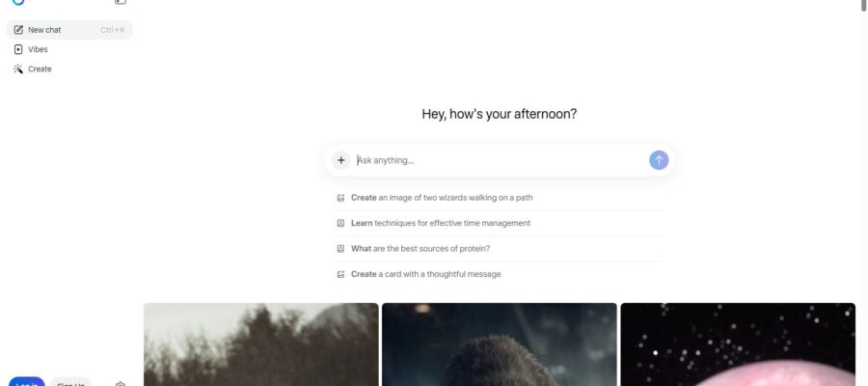The height and width of the screenshot is (386, 868).
Task: Open the pink planet thumbnail
Action: [x=738, y=345]
